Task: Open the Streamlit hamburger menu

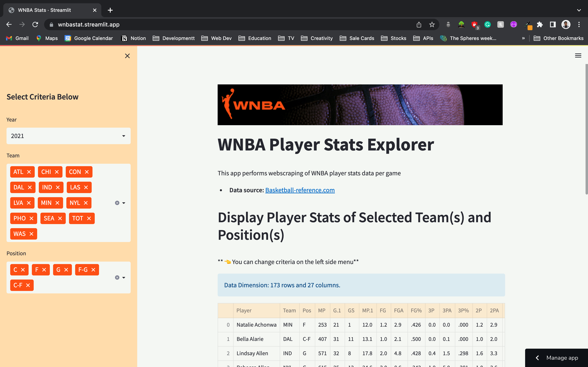Action: click(578, 56)
